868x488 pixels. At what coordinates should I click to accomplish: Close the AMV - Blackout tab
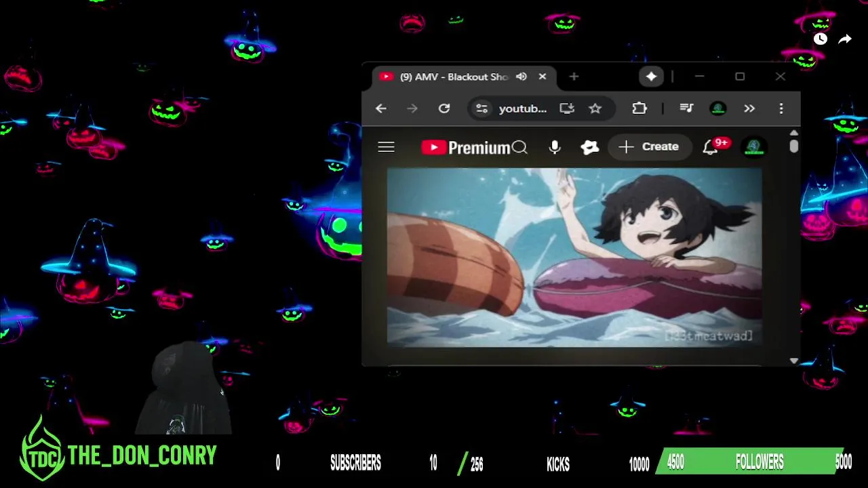pyautogui.click(x=542, y=77)
